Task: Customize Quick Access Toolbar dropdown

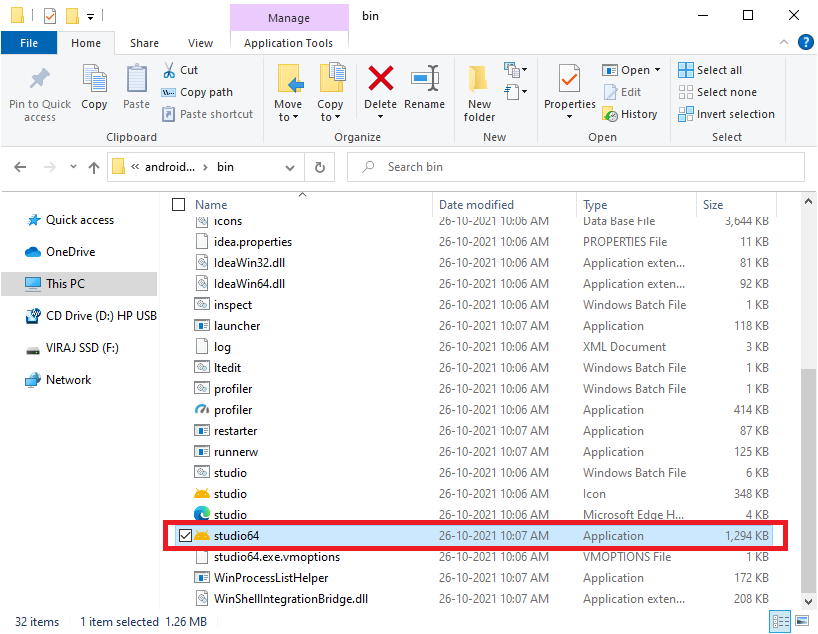Action: click(90, 17)
